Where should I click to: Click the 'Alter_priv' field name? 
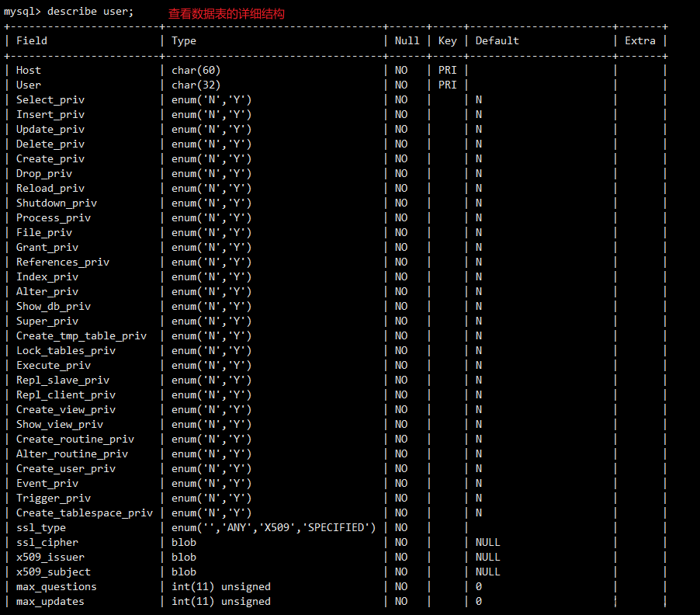pyautogui.click(x=47, y=291)
